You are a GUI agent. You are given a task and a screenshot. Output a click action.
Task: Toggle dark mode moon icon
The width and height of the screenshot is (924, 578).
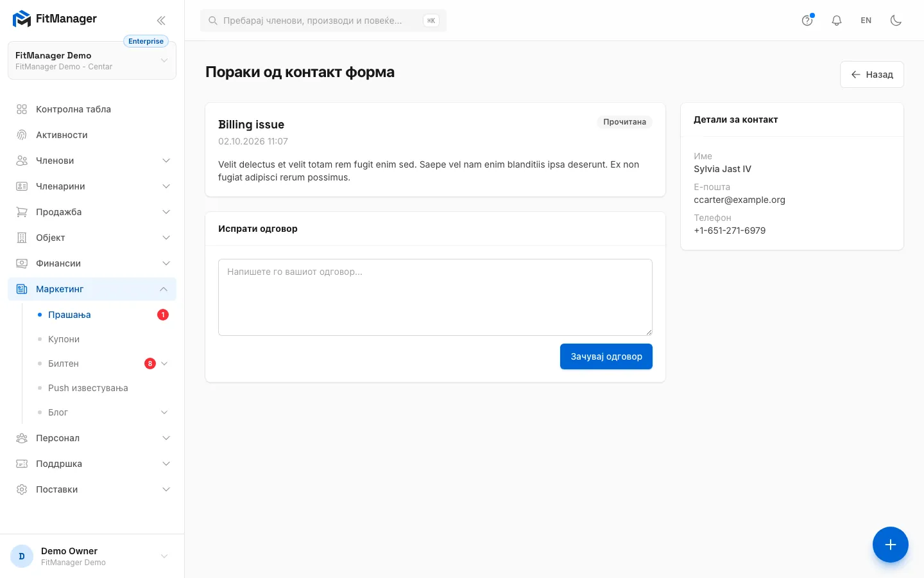coord(896,21)
